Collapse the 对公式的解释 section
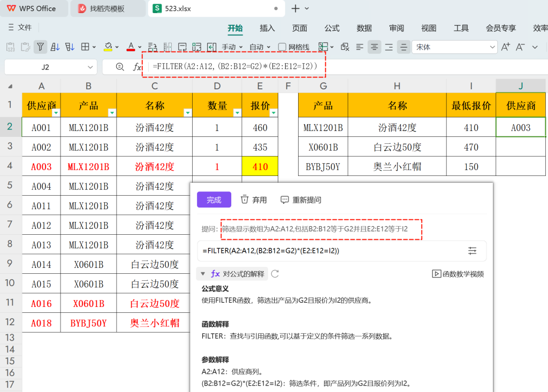Screen dimensions: 548x392 203,274
